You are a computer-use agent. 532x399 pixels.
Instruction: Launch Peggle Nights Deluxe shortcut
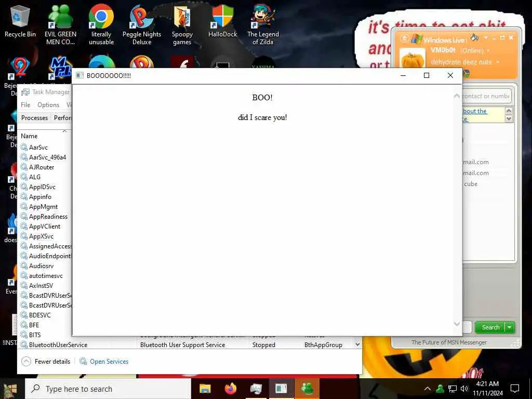141,25
